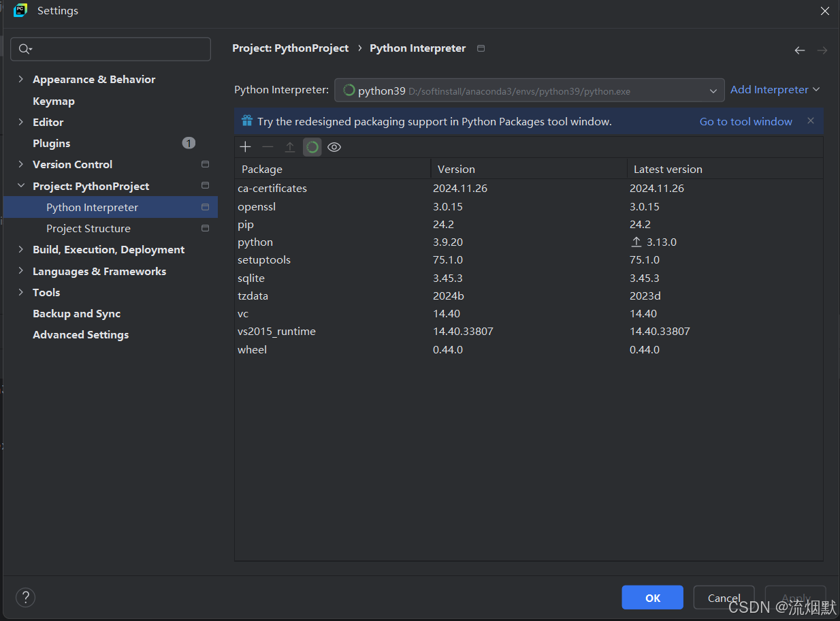Select Keymap settings page

(x=54, y=101)
